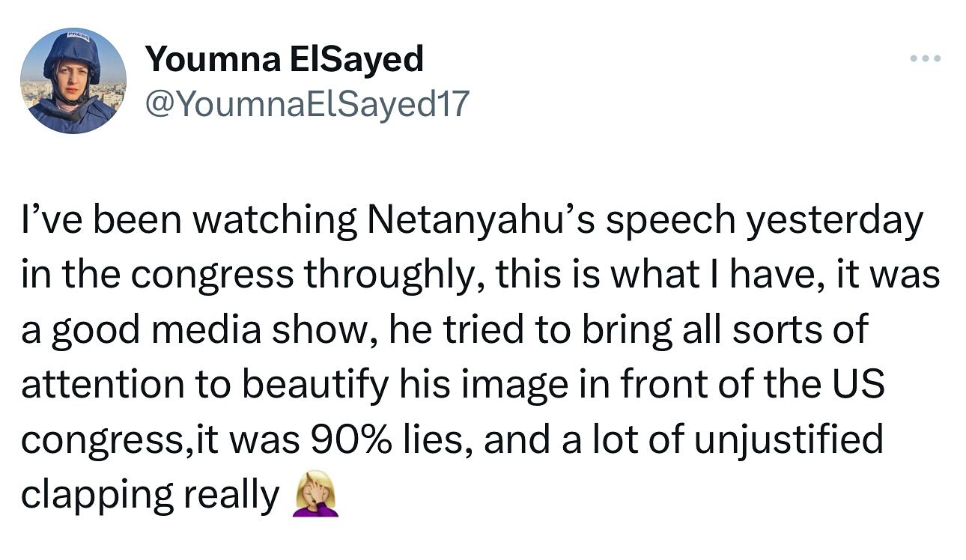Open the Youmna ElSayed display name

[284, 59]
